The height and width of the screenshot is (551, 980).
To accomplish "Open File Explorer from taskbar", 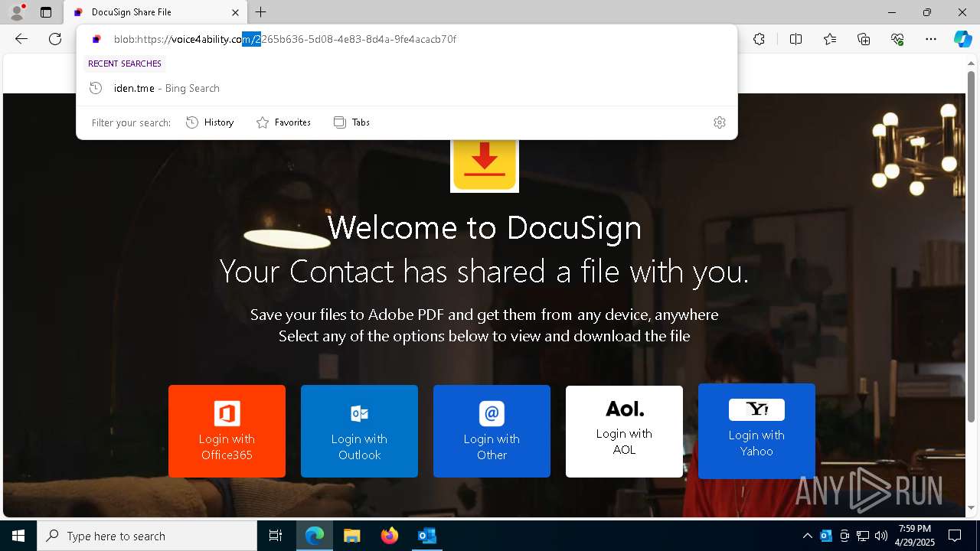I will click(352, 536).
